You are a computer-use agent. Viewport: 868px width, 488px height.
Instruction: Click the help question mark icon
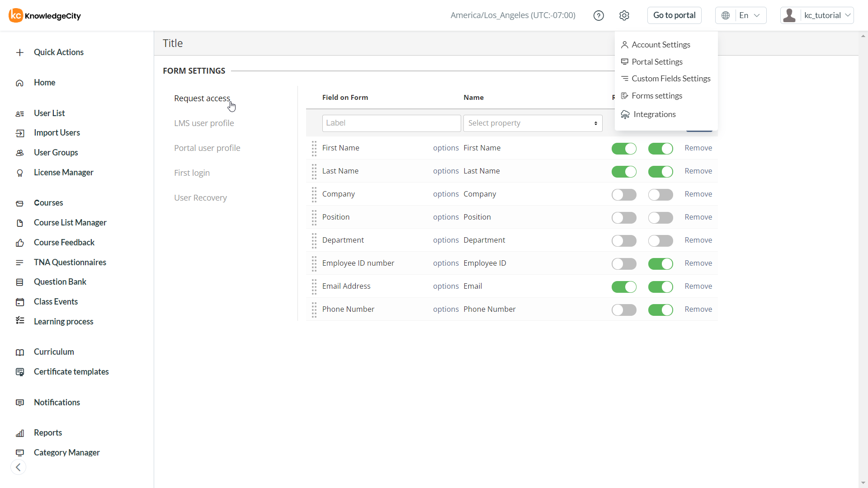click(599, 15)
